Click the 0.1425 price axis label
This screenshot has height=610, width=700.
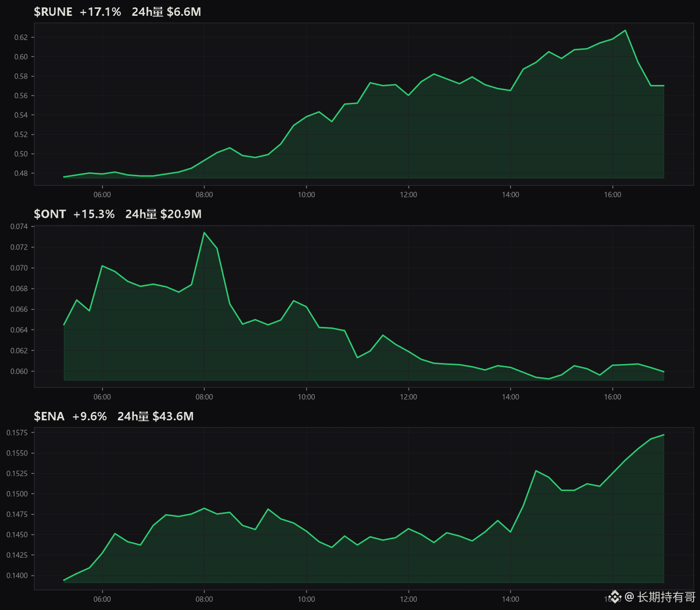coord(17,555)
